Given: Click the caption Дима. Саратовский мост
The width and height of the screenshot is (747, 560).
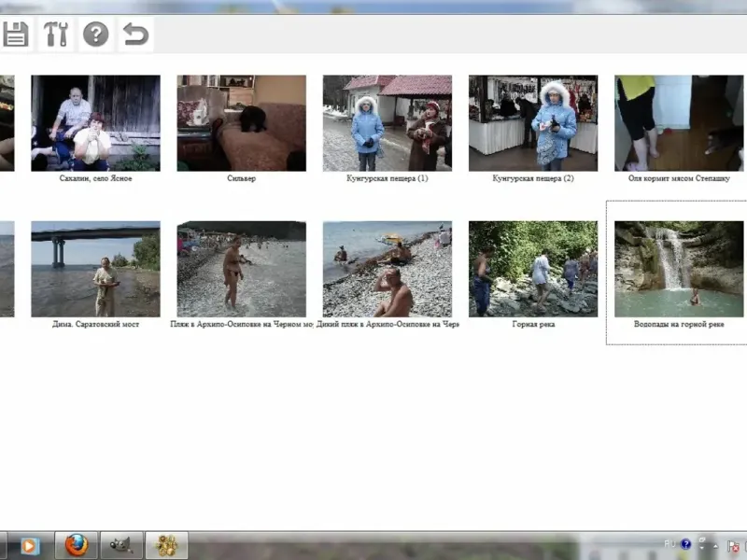Looking at the screenshot, I should [x=96, y=324].
